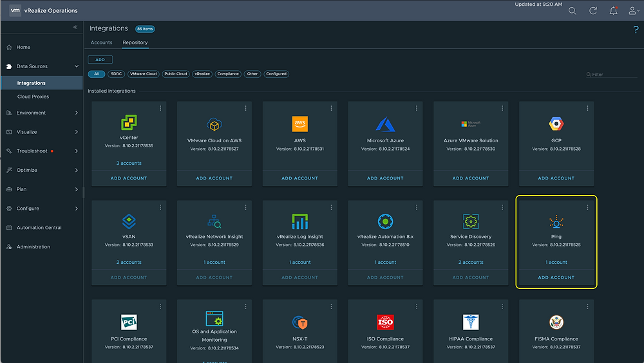The width and height of the screenshot is (644, 363).
Task: Open Service Discovery 2 accounts link
Action: [x=471, y=262]
